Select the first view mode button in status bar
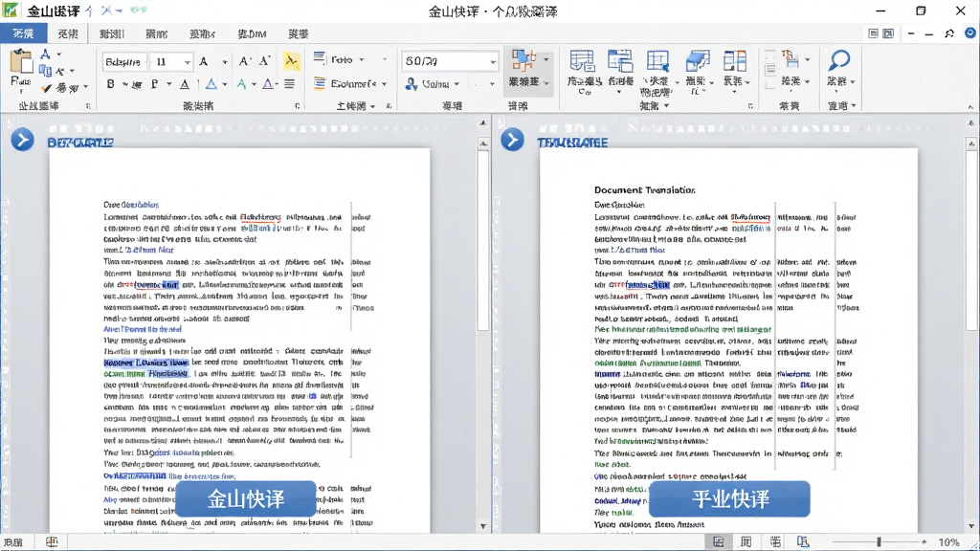 719,541
